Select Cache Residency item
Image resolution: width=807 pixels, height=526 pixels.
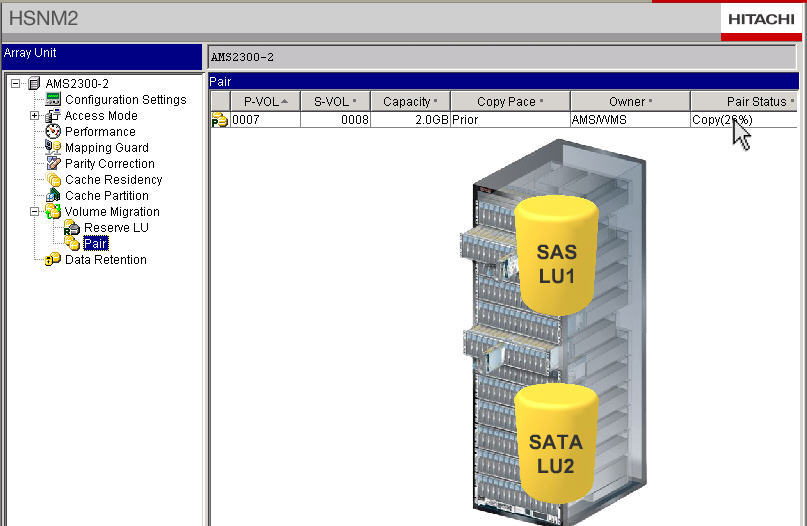(x=113, y=179)
